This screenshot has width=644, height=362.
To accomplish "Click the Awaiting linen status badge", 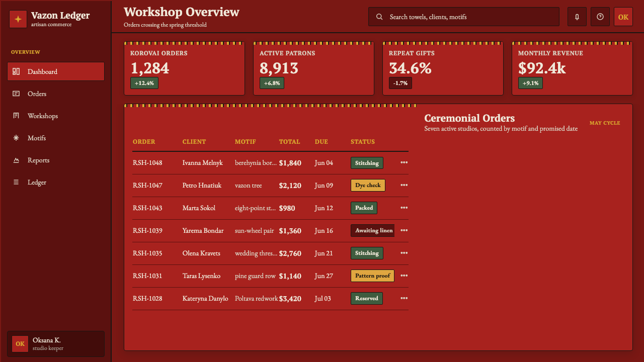I will [373, 231].
